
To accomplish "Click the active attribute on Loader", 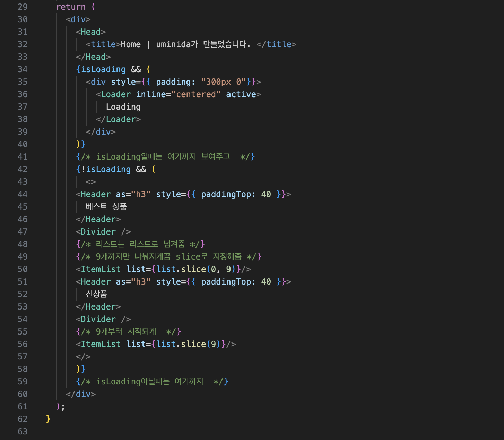I will (241, 94).
